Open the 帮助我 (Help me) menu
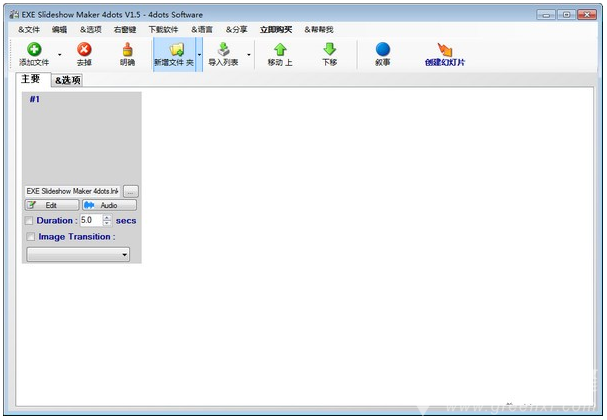 point(319,29)
